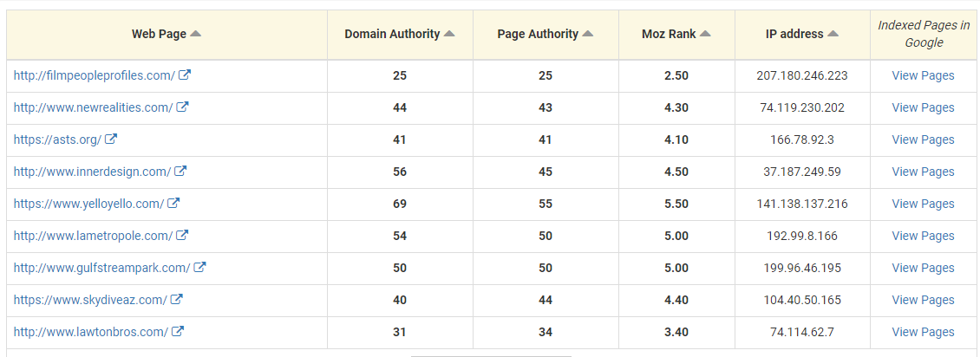Click external link icon beside innerdesign.com
The height and width of the screenshot is (357, 980).
180,172
